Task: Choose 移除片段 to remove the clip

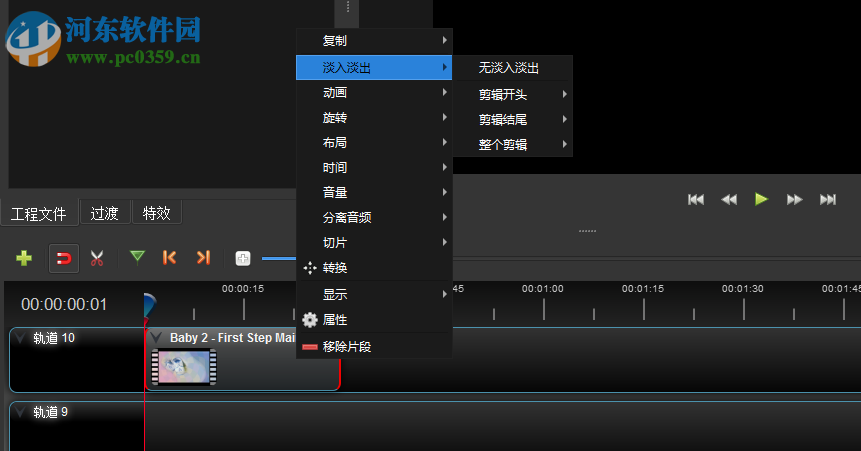Action: [374, 347]
